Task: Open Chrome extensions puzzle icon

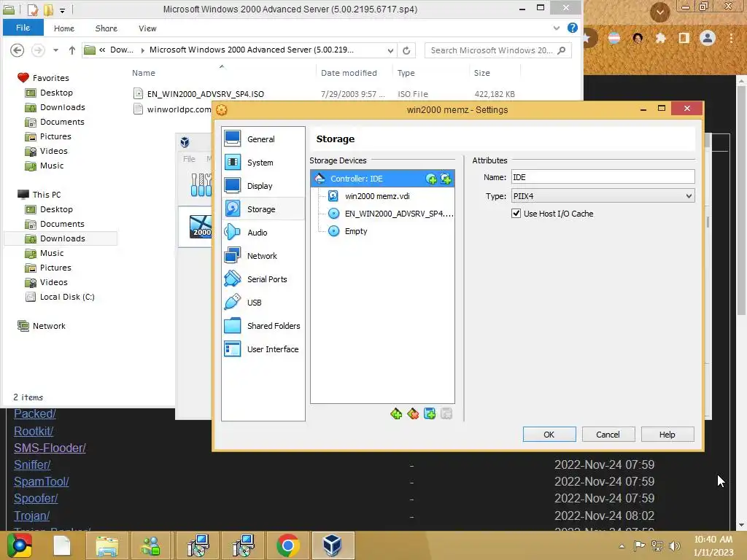Action: [660, 38]
